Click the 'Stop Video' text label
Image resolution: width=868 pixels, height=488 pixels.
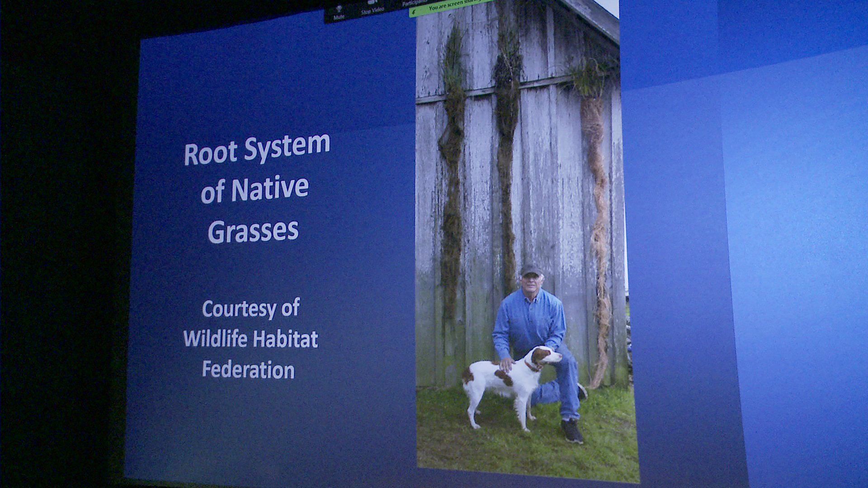pos(373,10)
